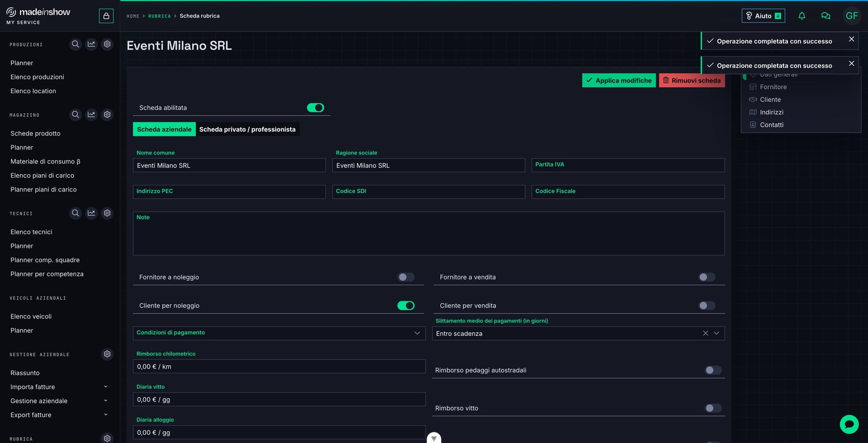Open Planner per competenza
Screen dimensions: 868x443
click(47, 274)
